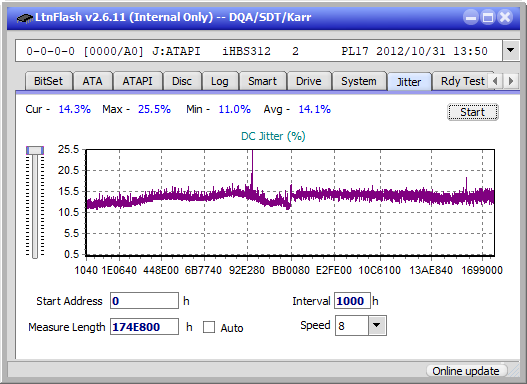Click the DC Jitter (%) chart title
The image size is (527, 384).
273,136
